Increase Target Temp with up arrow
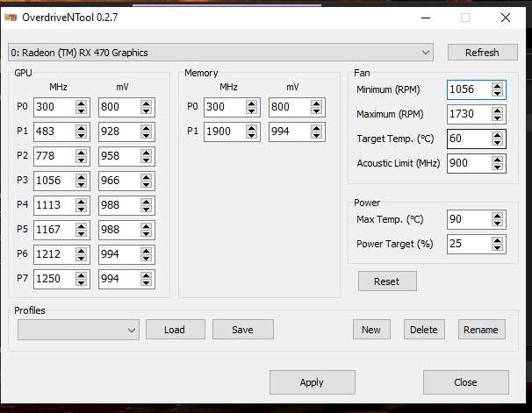The height and width of the screenshot is (413, 532). (x=498, y=136)
